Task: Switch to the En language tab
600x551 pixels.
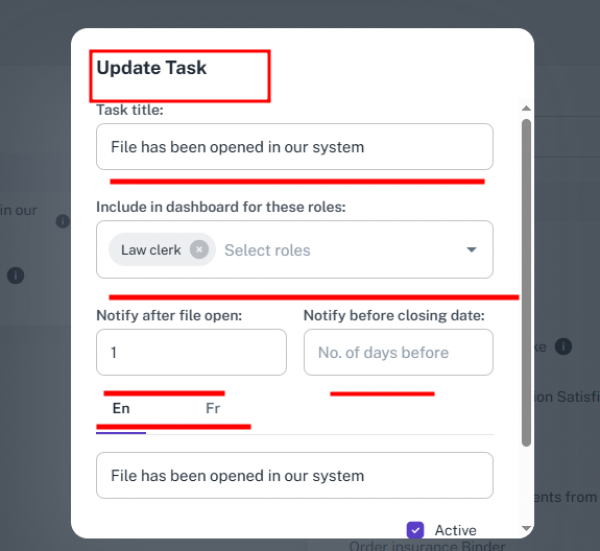Action: [x=121, y=408]
